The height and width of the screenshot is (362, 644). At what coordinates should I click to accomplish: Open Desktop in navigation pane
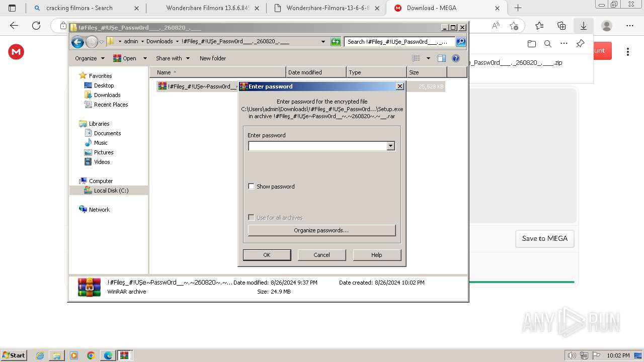104,85
